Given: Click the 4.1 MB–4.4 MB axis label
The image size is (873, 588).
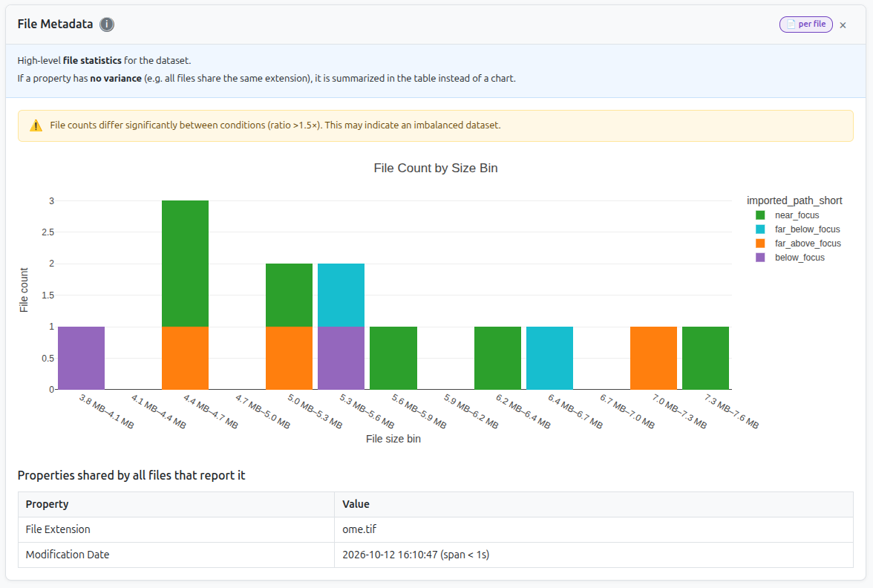Looking at the screenshot, I should coord(158,411).
